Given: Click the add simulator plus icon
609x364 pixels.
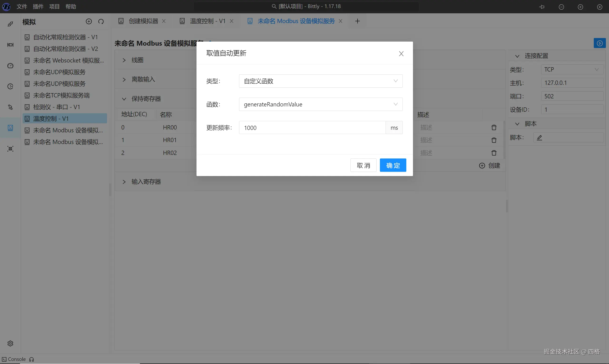Looking at the screenshot, I should click(x=89, y=22).
